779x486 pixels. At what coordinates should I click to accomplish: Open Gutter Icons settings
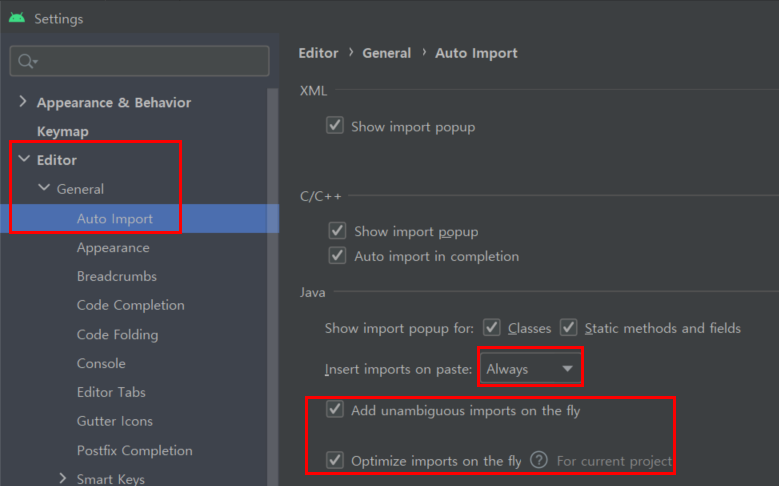(115, 421)
